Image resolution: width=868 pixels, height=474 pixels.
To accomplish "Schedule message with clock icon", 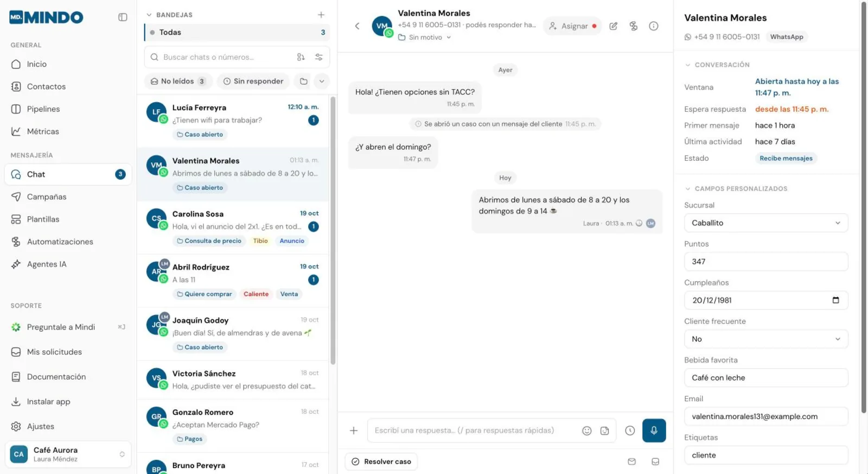I will tap(630, 431).
